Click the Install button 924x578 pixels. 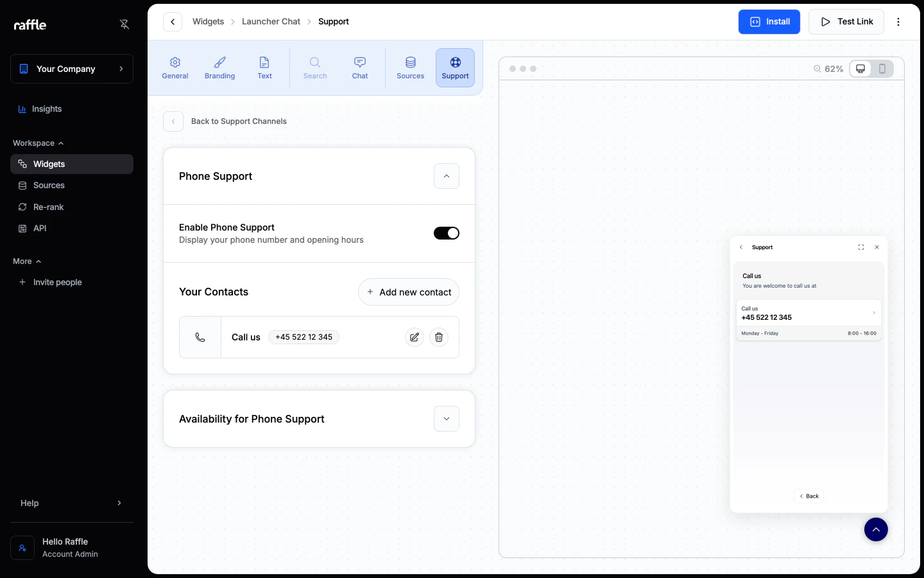(x=769, y=22)
